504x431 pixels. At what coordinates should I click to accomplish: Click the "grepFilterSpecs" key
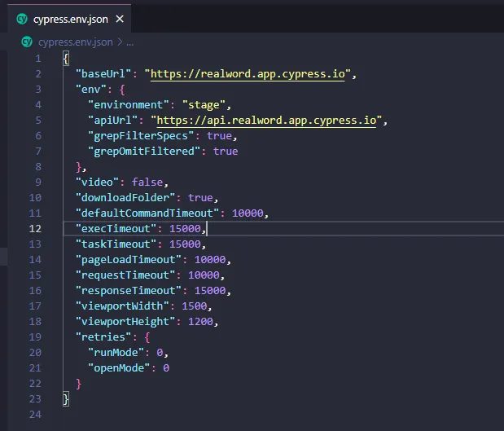[141, 136]
